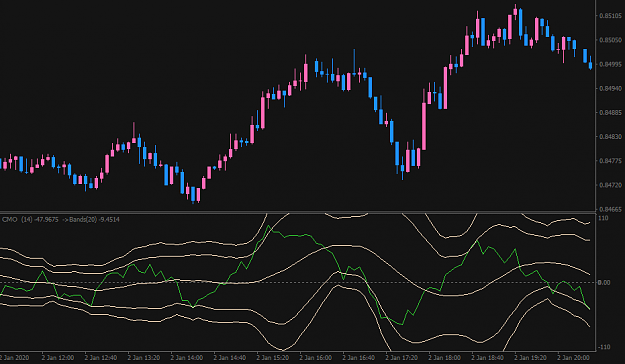The width and height of the screenshot is (625, 364).
Task: Click the ->Bands(20) -9.4514 indicator value text
Action: pyautogui.click(x=91, y=220)
